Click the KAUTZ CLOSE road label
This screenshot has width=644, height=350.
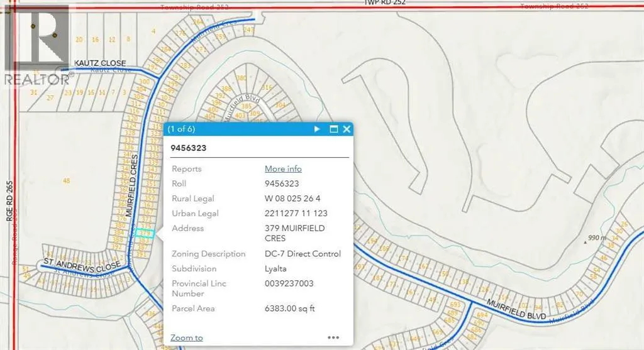(100, 63)
